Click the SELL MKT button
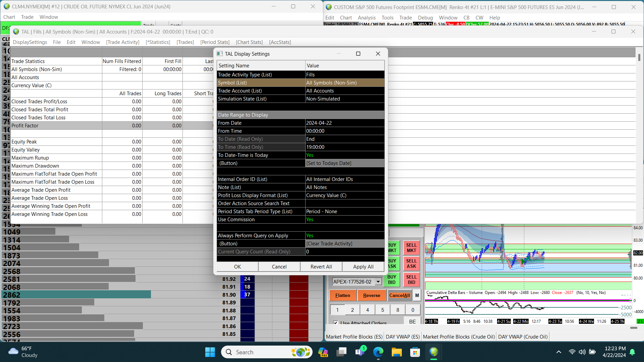 click(x=411, y=248)
